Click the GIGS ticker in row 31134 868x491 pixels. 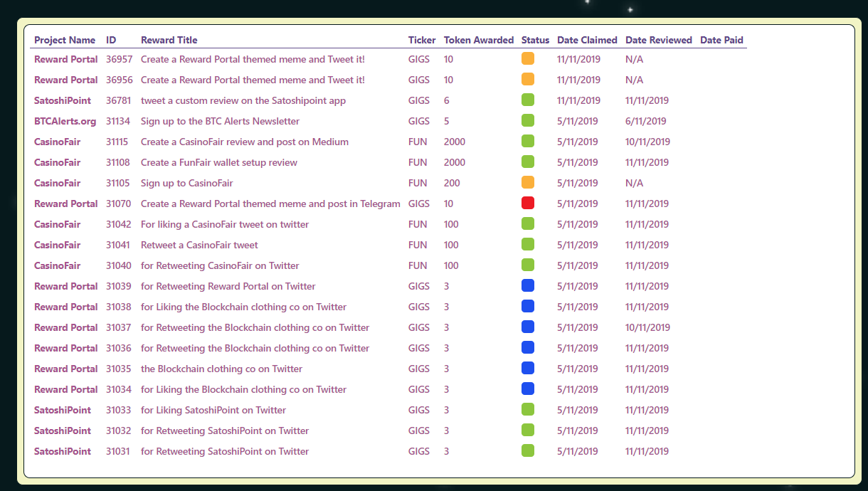tap(419, 121)
